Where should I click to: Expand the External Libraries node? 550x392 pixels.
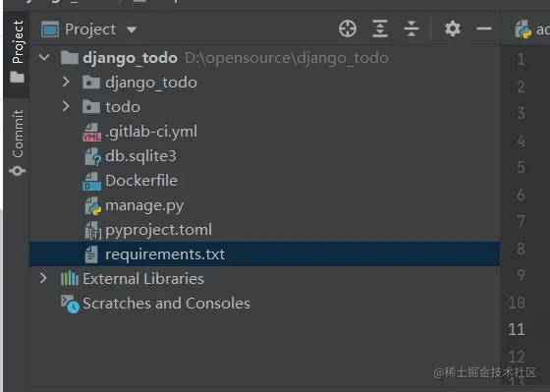coord(43,278)
